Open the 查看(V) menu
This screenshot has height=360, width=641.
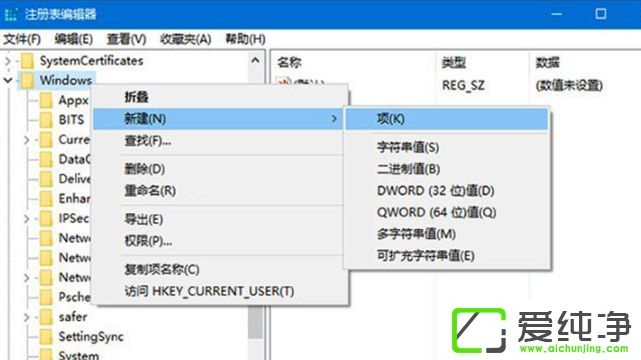click(126, 39)
